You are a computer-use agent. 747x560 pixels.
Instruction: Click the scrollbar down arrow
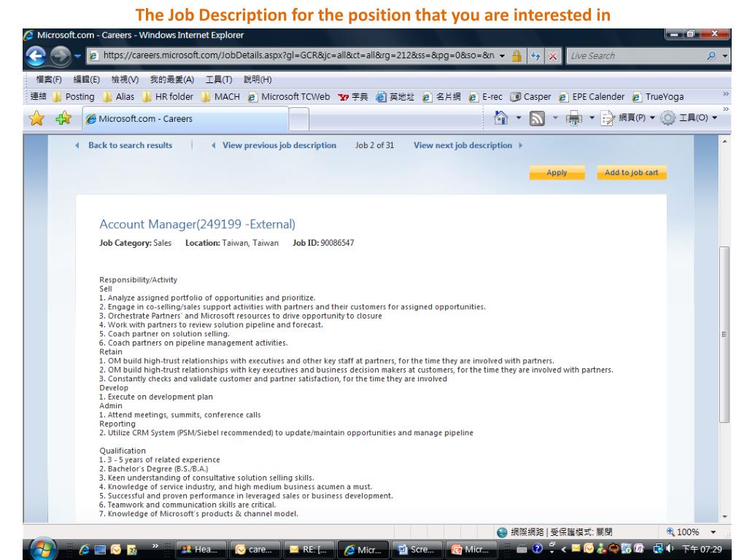point(724,516)
